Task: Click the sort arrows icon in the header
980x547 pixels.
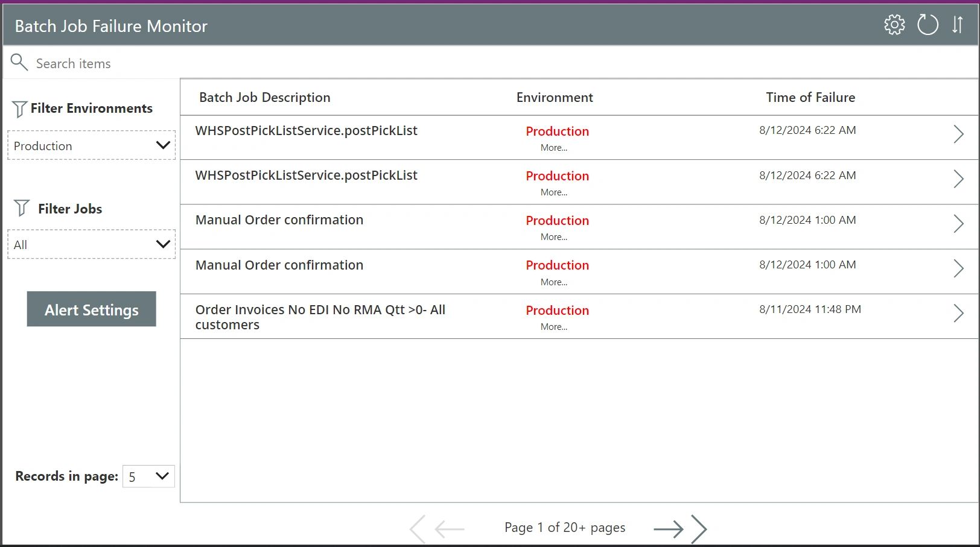Action: tap(957, 25)
